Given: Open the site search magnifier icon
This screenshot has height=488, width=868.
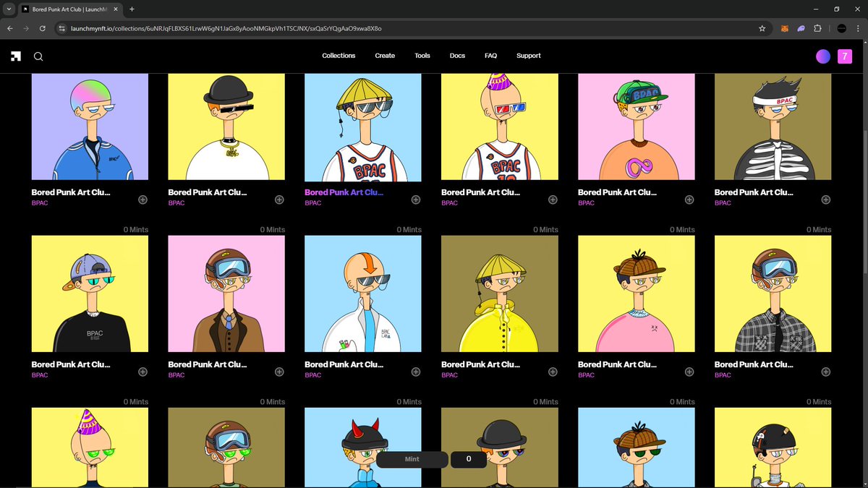Looking at the screenshot, I should click(38, 56).
